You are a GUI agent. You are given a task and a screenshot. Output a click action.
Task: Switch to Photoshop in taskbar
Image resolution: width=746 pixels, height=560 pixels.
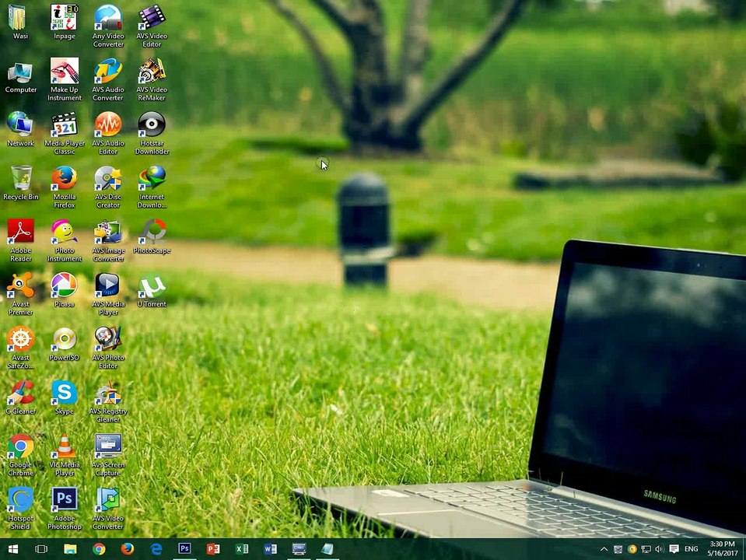pyautogui.click(x=184, y=549)
